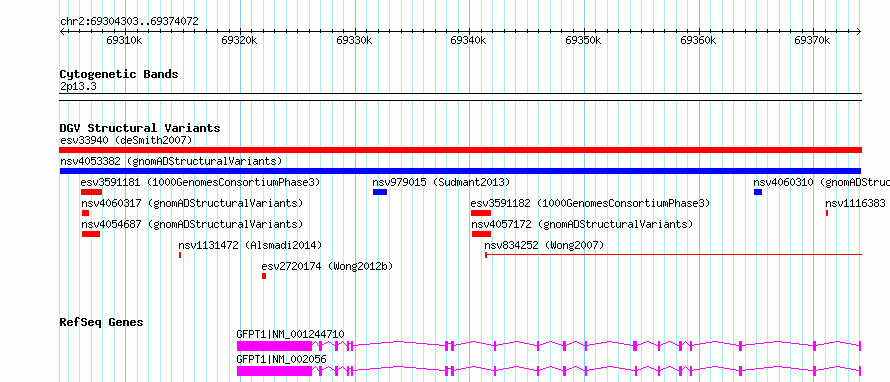This screenshot has height=382, width=890.
Task: Click the nsv1131472 (Alsmadi2014) label
Action: pyautogui.click(x=250, y=245)
